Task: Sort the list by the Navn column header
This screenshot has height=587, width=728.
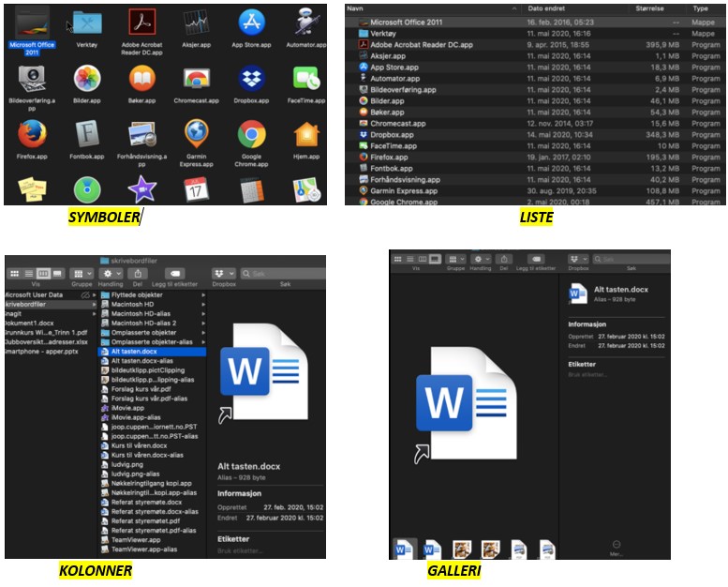Action: coord(354,8)
